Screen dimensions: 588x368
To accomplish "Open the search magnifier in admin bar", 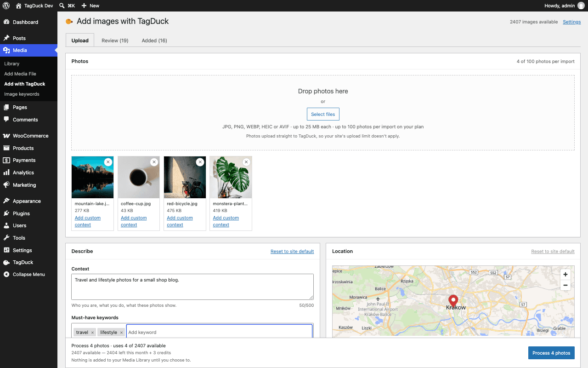I will [x=62, y=6].
